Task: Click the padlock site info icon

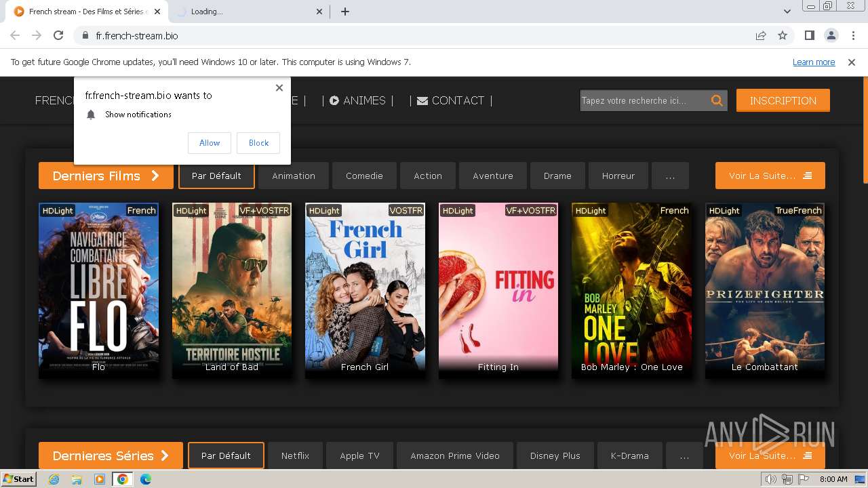Action: (85, 35)
